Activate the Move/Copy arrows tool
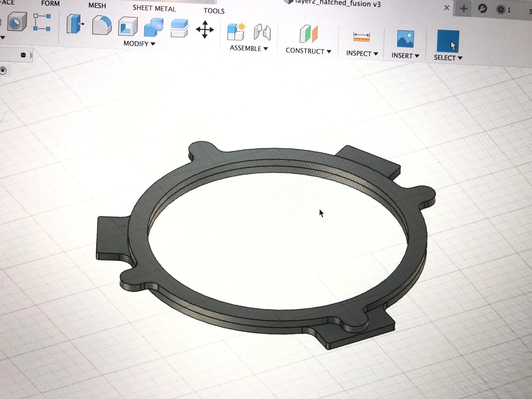The height and width of the screenshot is (399, 532). pyautogui.click(x=205, y=30)
